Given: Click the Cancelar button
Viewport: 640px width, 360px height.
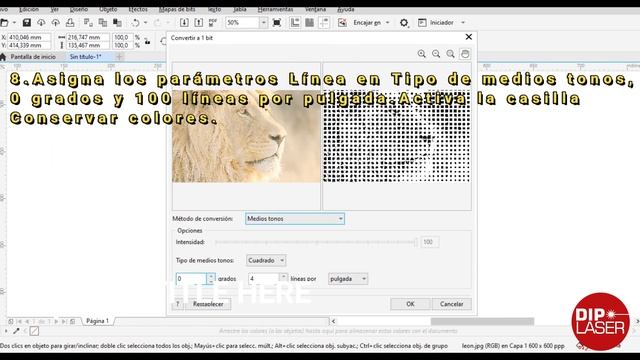Looking at the screenshot, I should click(x=452, y=304).
